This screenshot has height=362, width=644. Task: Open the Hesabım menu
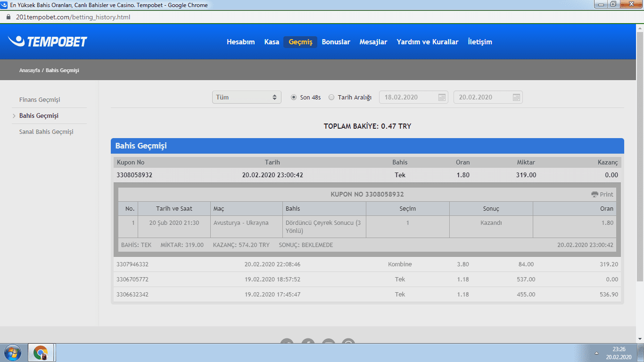point(240,42)
